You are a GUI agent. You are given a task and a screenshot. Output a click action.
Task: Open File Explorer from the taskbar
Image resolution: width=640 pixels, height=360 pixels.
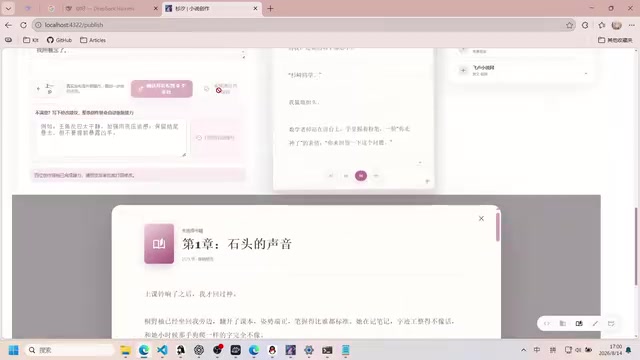pyautogui.click(x=125, y=350)
